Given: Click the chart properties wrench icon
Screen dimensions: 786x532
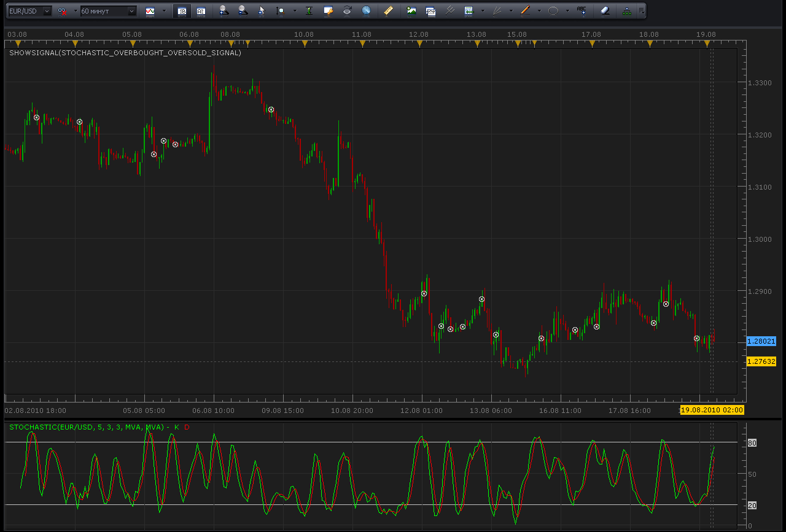Looking at the screenshot, I should (329, 11).
